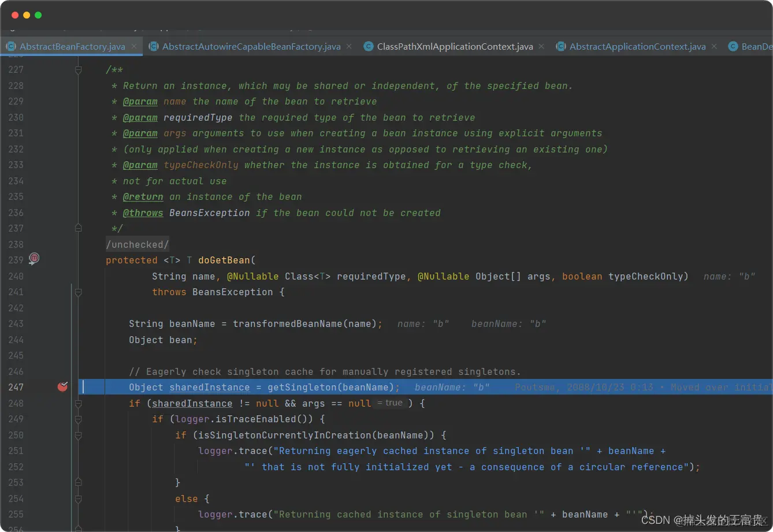Image resolution: width=773 pixels, height=532 pixels.
Task: Collapse the doGetBean method body at line 241
Action: click(78, 292)
